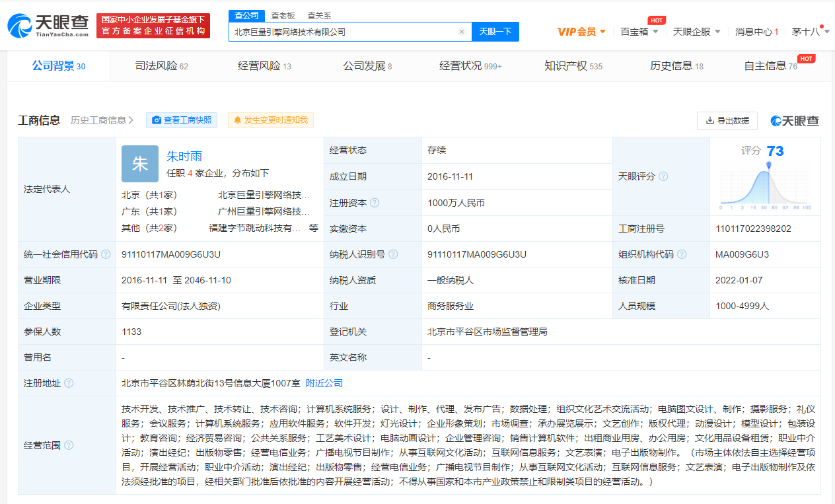Click the 导出数据 button

[x=727, y=121]
